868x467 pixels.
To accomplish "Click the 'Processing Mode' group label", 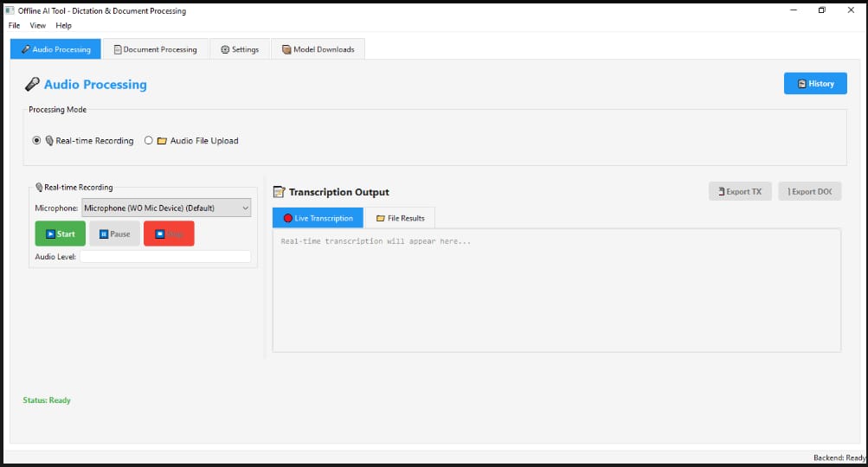I will (x=58, y=110).
